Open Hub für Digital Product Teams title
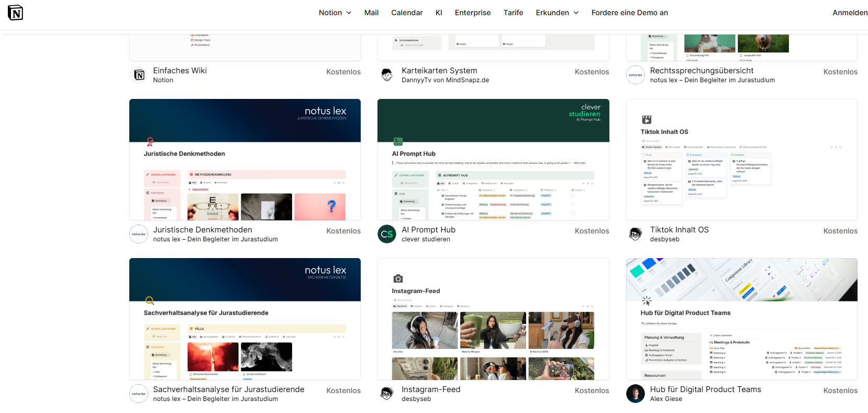This screenshot has width=868, height=413. [x=705, y=389]
